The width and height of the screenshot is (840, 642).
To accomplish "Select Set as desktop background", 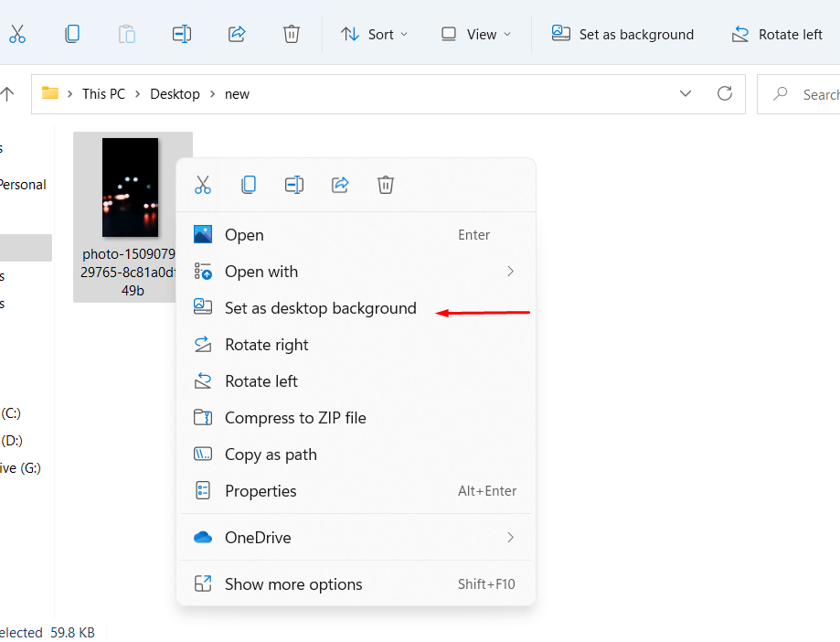I will (x=320, y=308).
